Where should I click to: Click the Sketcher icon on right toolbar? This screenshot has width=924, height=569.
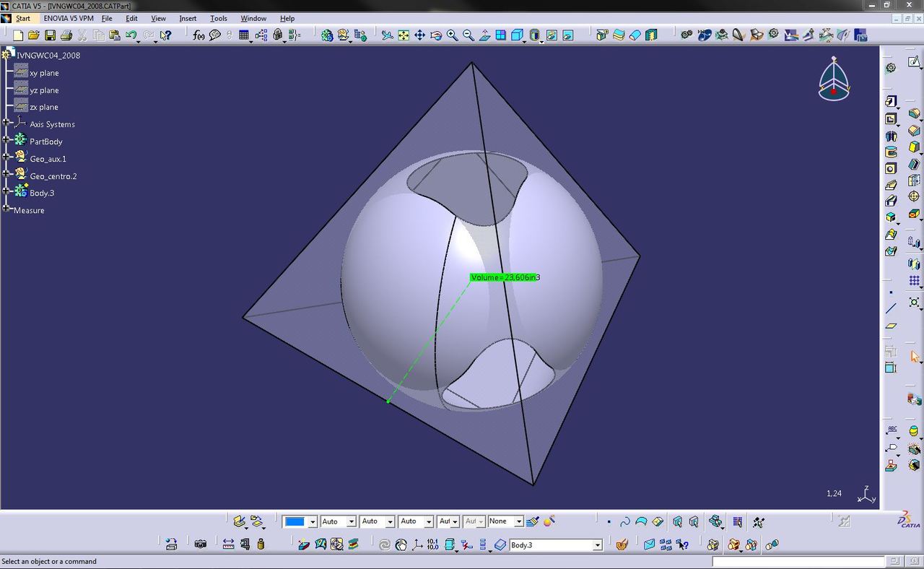click(914, 63)
